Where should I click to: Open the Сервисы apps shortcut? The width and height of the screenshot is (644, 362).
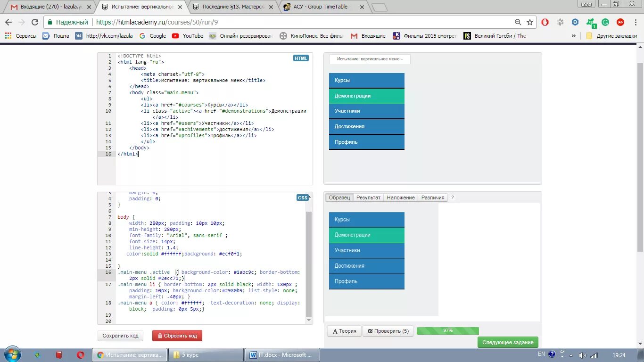coord(21,36)
